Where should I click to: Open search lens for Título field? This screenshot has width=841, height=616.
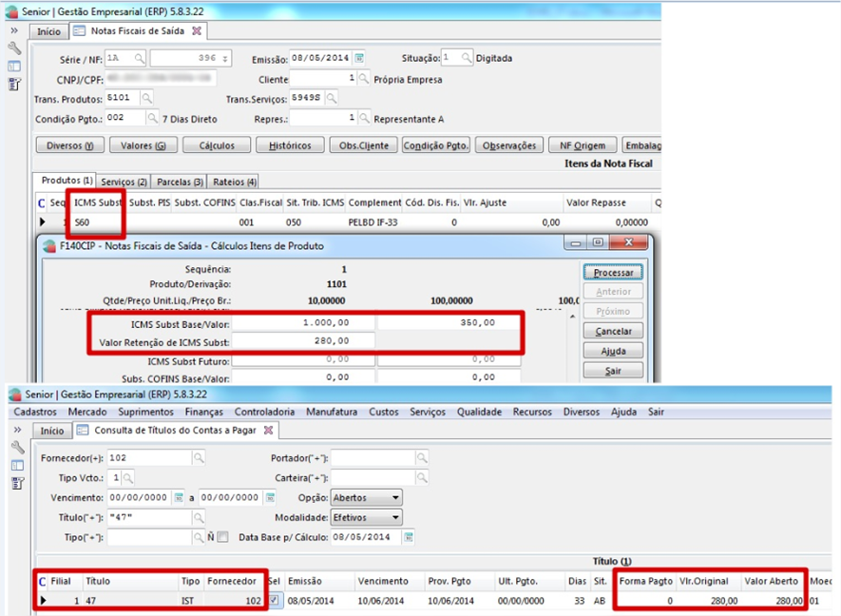tap(199, 517)
